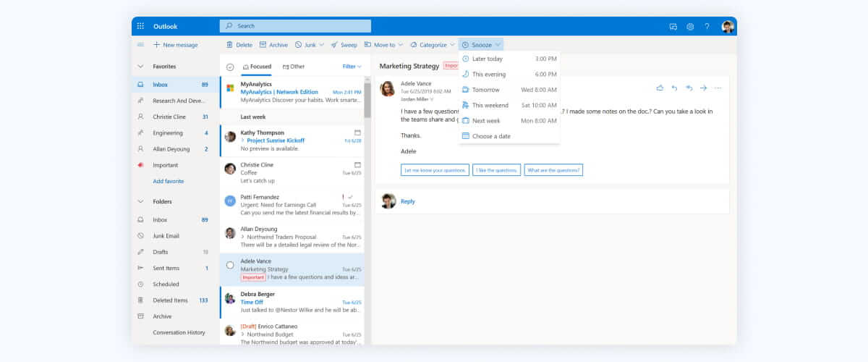This screenshot has height=362, width=868.
Task: Click the Reply arrow icon in message header
Action: (x=674, y=88)
